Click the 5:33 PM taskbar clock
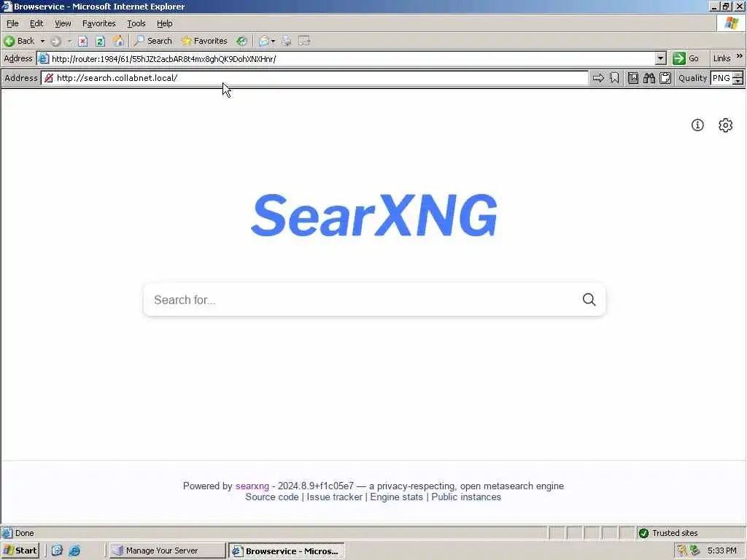Viewport: 747px width, 560px height. tap(721, 551)
